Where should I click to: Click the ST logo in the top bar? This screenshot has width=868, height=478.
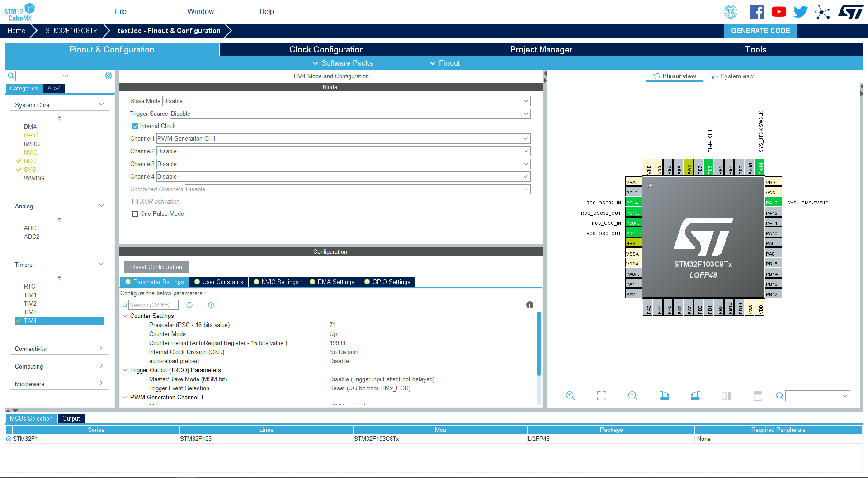pyautogui.click(x=851, y=12)
